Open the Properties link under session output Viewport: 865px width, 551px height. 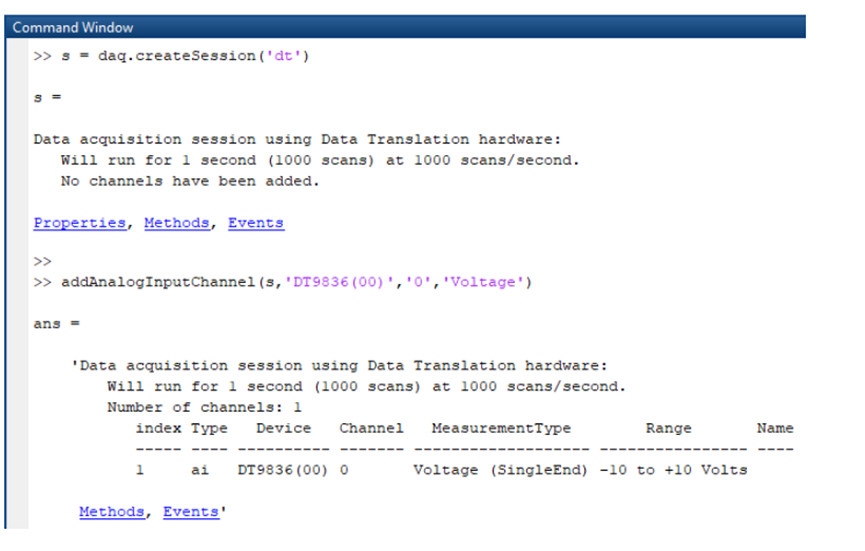(x=80, y=223)
